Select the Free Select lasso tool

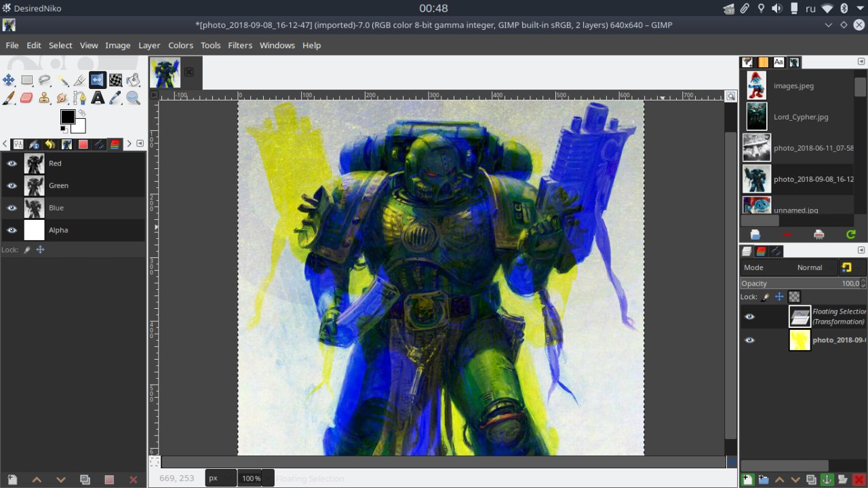tap(45, 80)
